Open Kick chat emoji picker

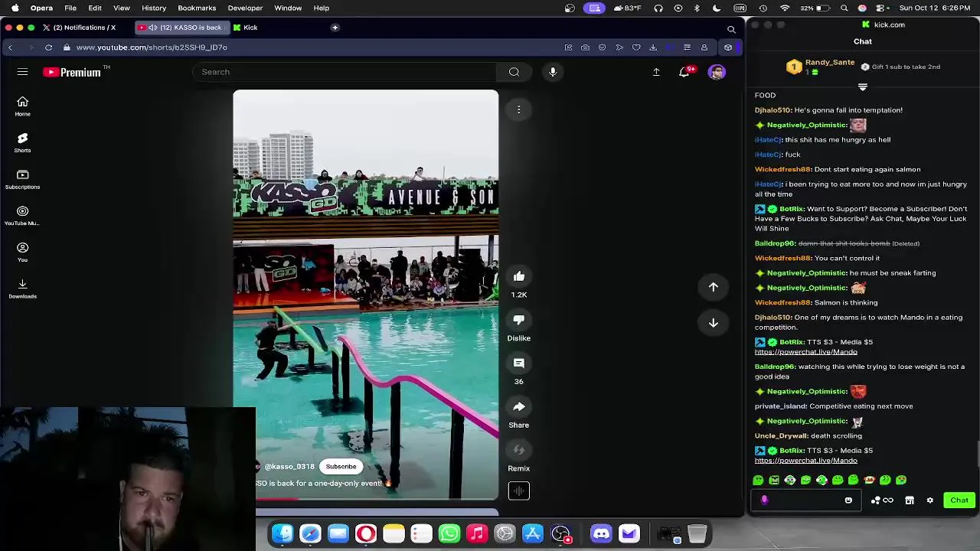tap(848, 500)
